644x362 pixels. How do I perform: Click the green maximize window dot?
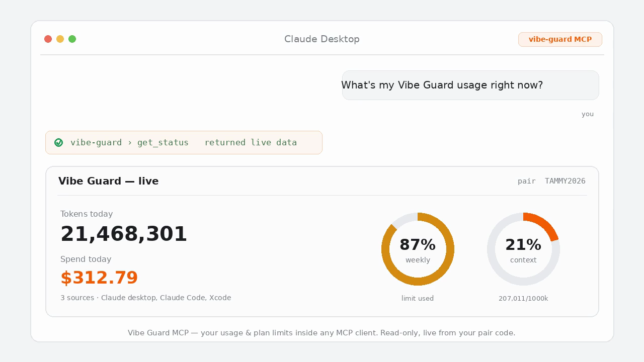click(72, 39)
